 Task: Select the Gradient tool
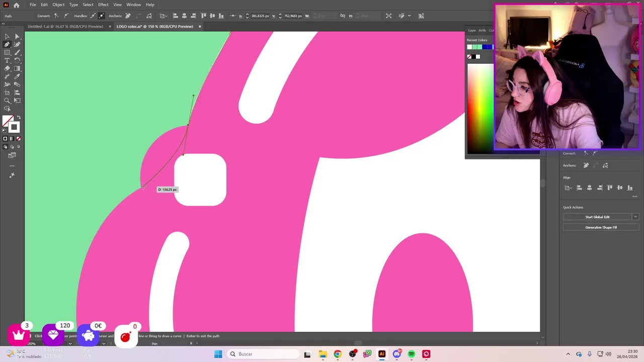point(17,68)
